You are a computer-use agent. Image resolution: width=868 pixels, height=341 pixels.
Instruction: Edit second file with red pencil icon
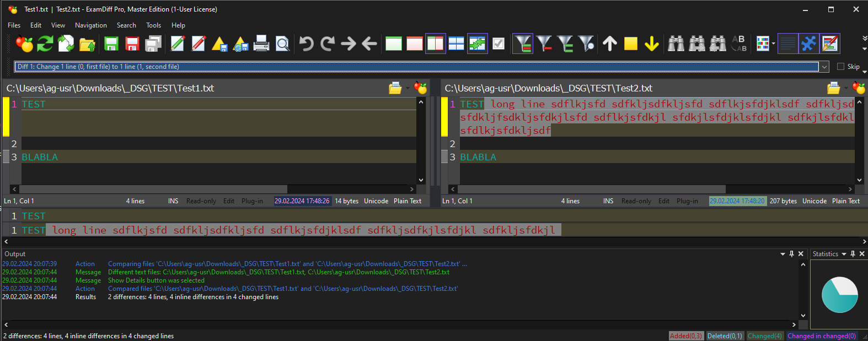coord(199,44)
